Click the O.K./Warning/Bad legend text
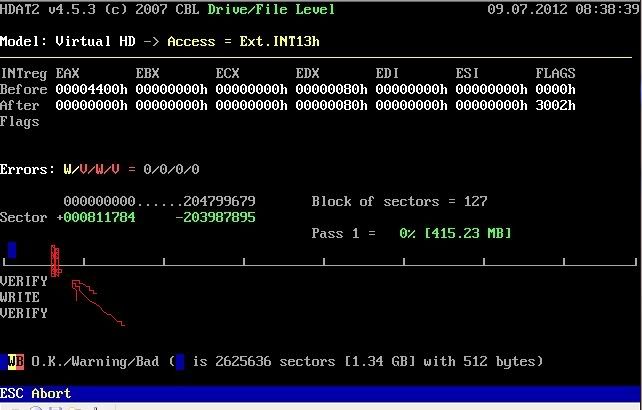This screenshot has height=410, width=642. tap(95, 362)
